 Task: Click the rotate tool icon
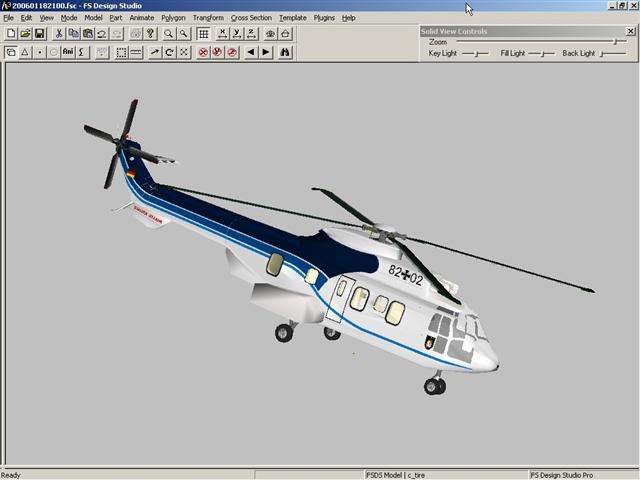click(170, 52)
